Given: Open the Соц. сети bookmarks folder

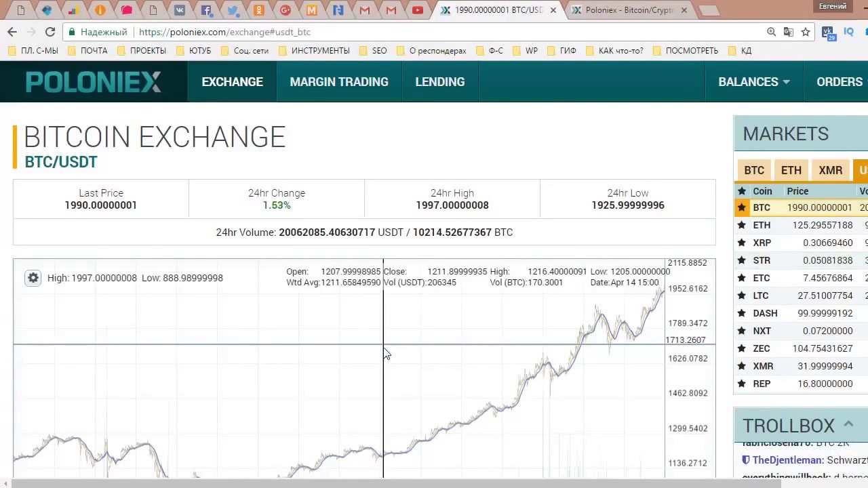Looking at the screenshot, I should (244, 51).
